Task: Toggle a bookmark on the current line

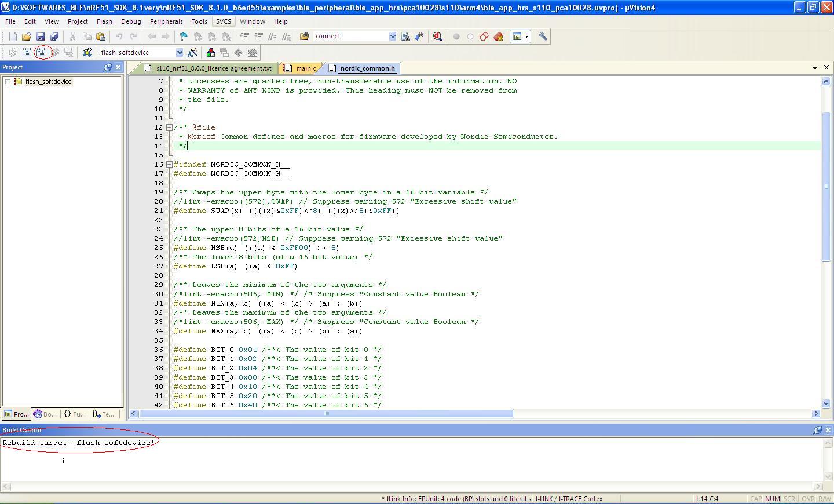Action: pos(184,36)
